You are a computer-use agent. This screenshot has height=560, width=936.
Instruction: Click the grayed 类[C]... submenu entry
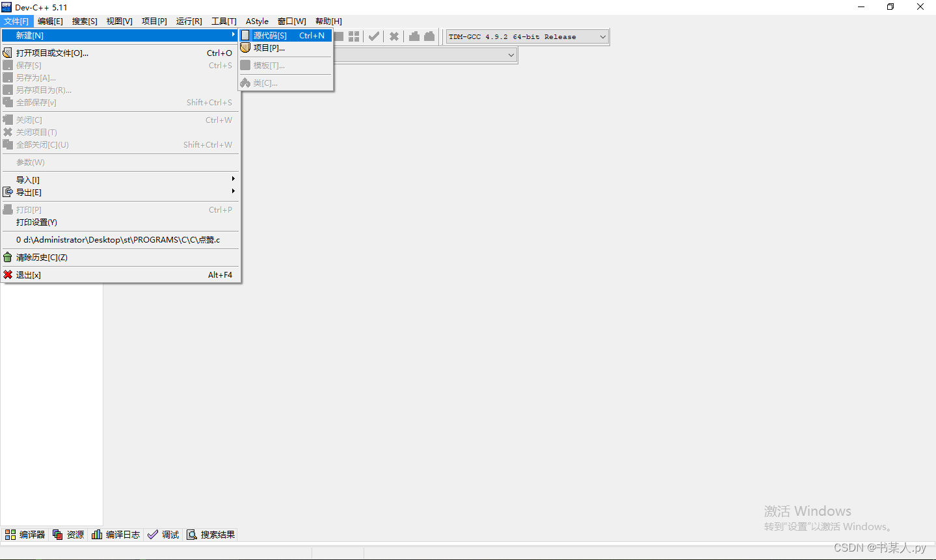[286, 83]
